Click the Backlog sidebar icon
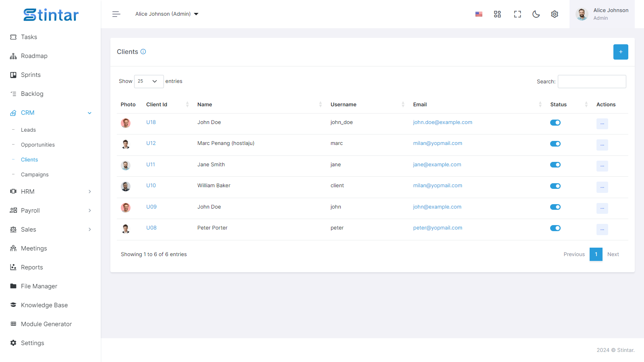Viewport: 644px width, 362px height. click(13, 94)
